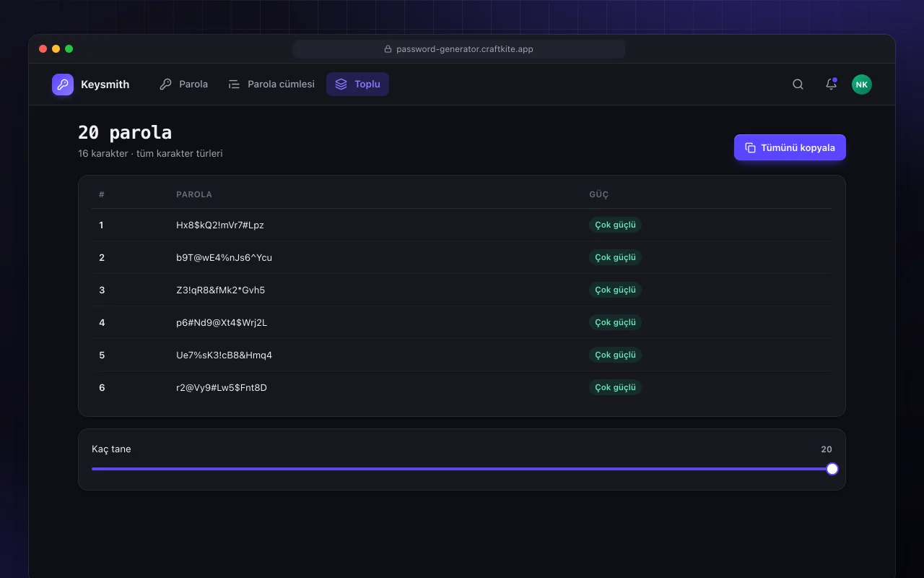This screenshot has width=924, height=578.
Task: Click the GÜÇ column header
Action: (x=599, y=194)
